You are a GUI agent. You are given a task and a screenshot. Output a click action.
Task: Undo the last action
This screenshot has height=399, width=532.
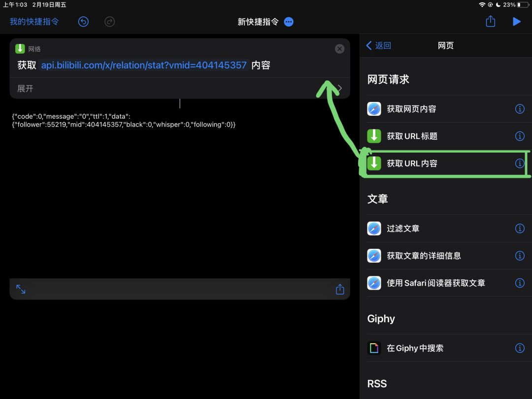point(83,22)
